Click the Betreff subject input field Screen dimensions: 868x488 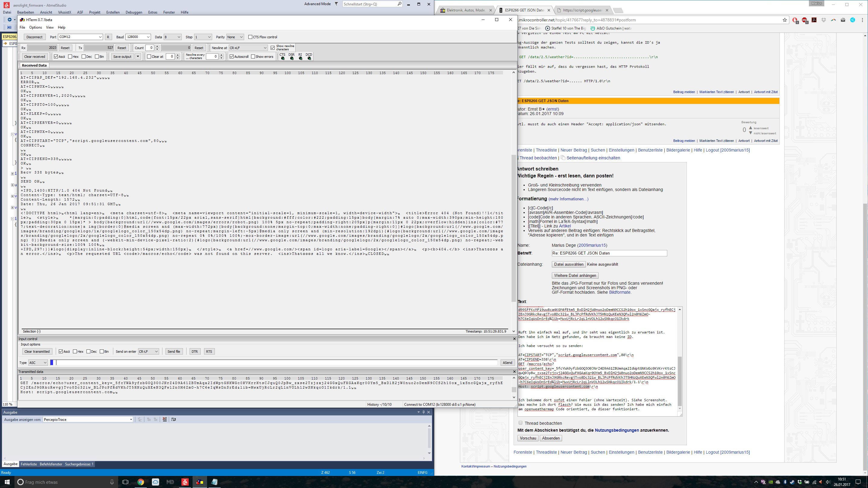coord(609,253)
